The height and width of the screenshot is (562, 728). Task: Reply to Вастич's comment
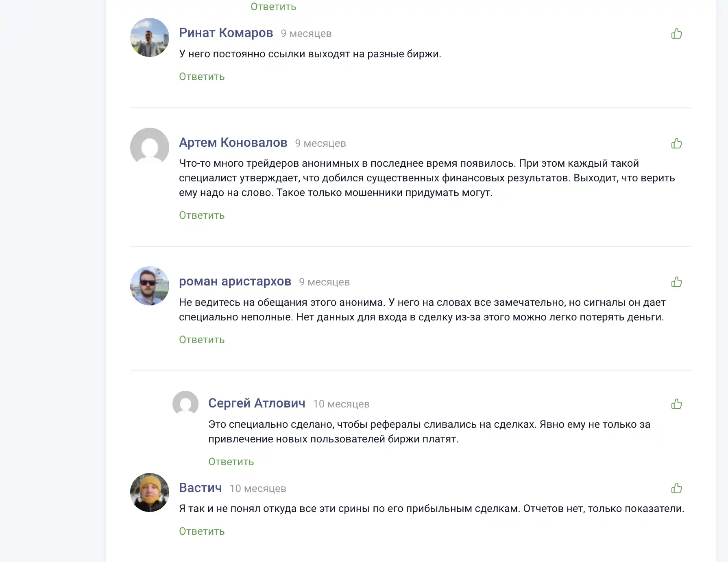coord(202,532)
